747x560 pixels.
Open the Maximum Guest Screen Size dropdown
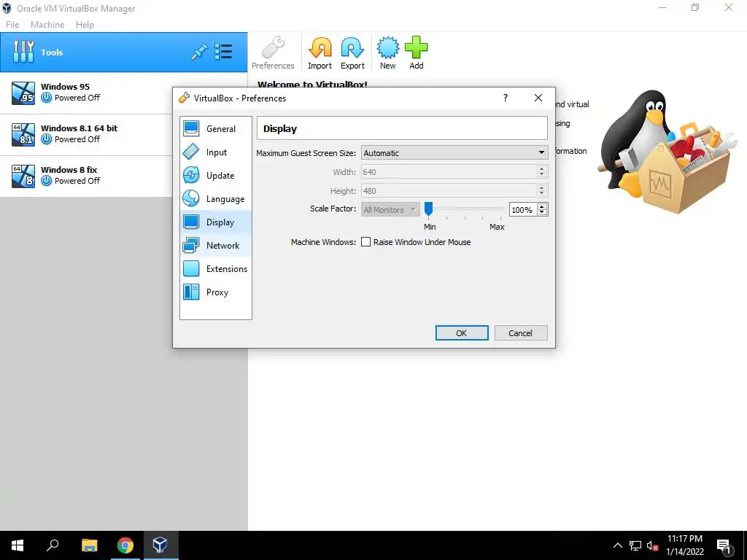[454, 153]
